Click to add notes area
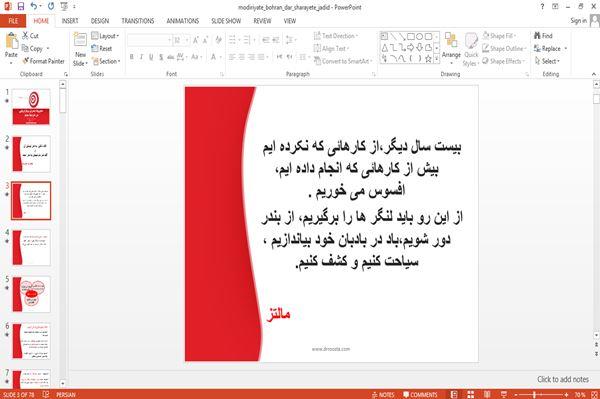The image size is (600, 399). [562, 379]
